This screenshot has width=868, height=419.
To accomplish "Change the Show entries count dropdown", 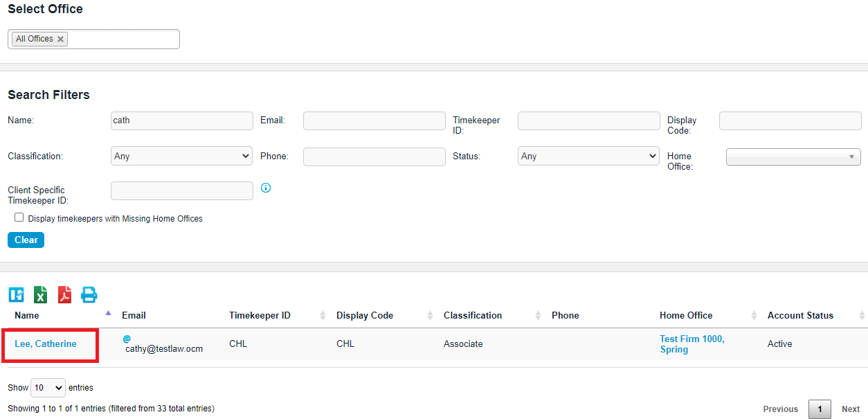I will (x=48, y=388).
